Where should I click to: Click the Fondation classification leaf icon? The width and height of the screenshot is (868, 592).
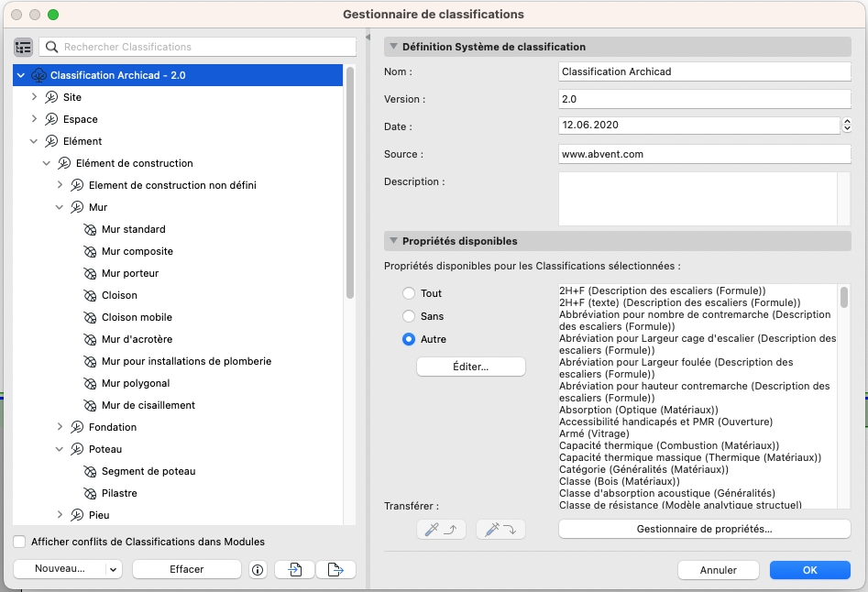pos(77,427)
